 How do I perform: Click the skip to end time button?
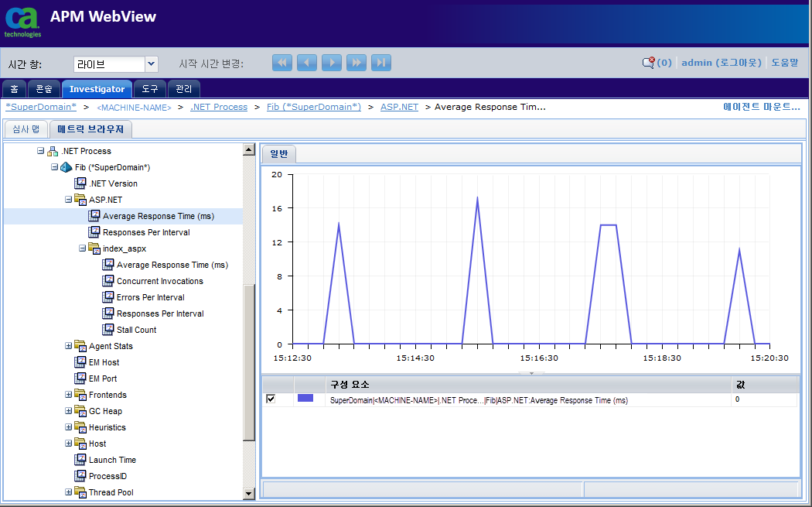pyautogui.click(x=381, y=63)
